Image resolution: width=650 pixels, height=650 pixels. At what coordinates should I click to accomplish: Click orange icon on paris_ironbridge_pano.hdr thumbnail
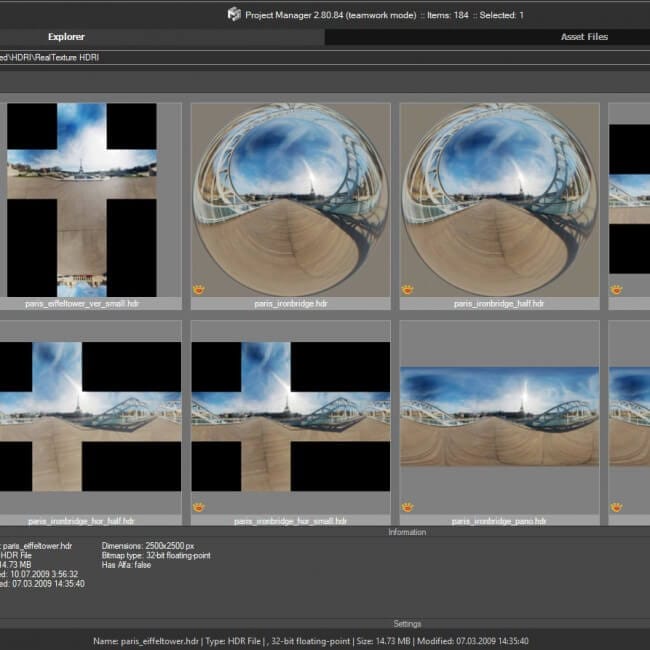coord(407,507)
